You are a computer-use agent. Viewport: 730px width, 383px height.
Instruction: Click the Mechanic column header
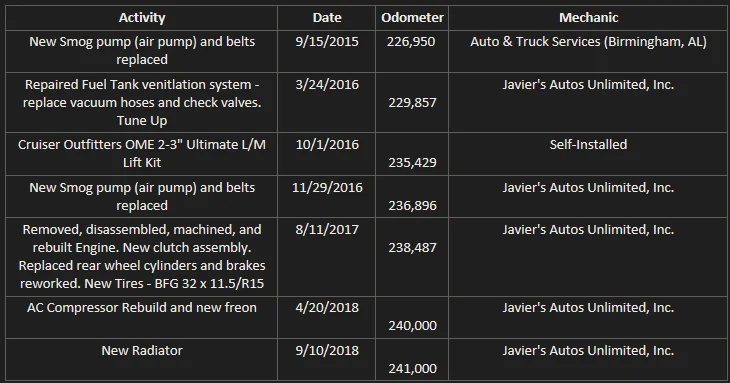[588, 18]
